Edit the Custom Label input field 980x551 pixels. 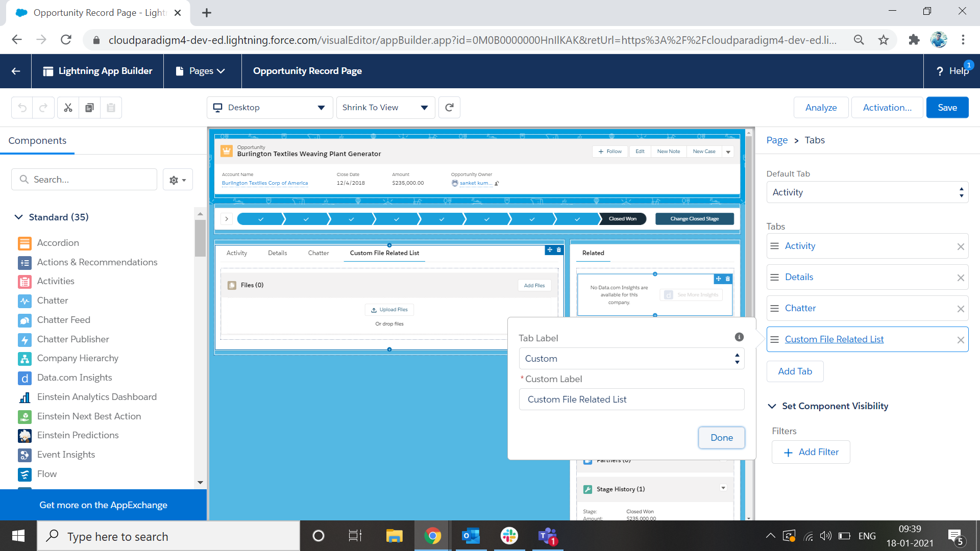[x=632, y=399]
